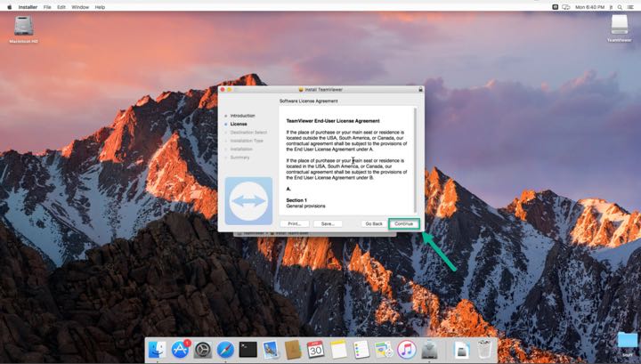Click the clock showing Mon 6:40 PM
The image size is (641, 364).
pyautogui.click(x=590, y=7)
